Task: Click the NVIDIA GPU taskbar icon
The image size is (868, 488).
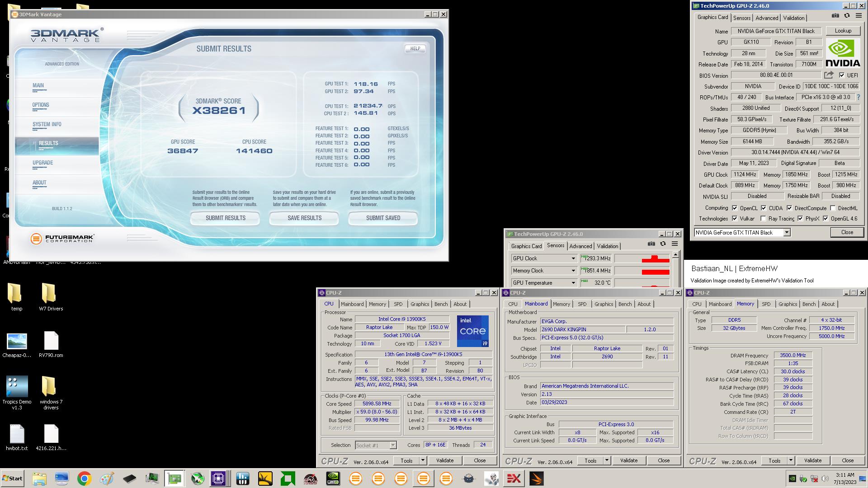Action: [x=333, y=479]
